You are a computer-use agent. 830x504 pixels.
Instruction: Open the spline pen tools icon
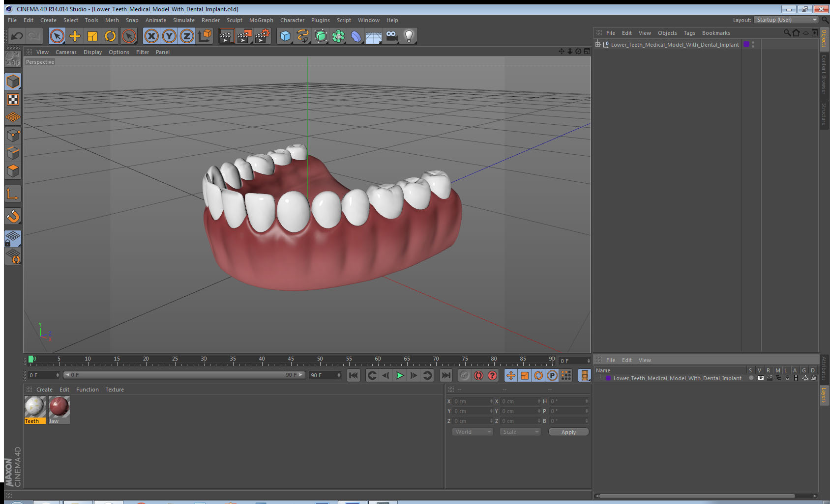click(303, 36)
